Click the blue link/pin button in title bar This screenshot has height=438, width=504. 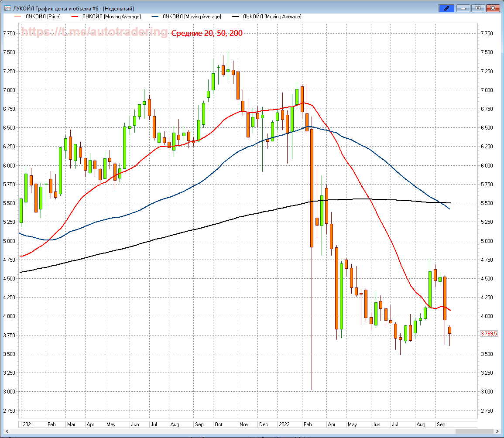[446, 8]
